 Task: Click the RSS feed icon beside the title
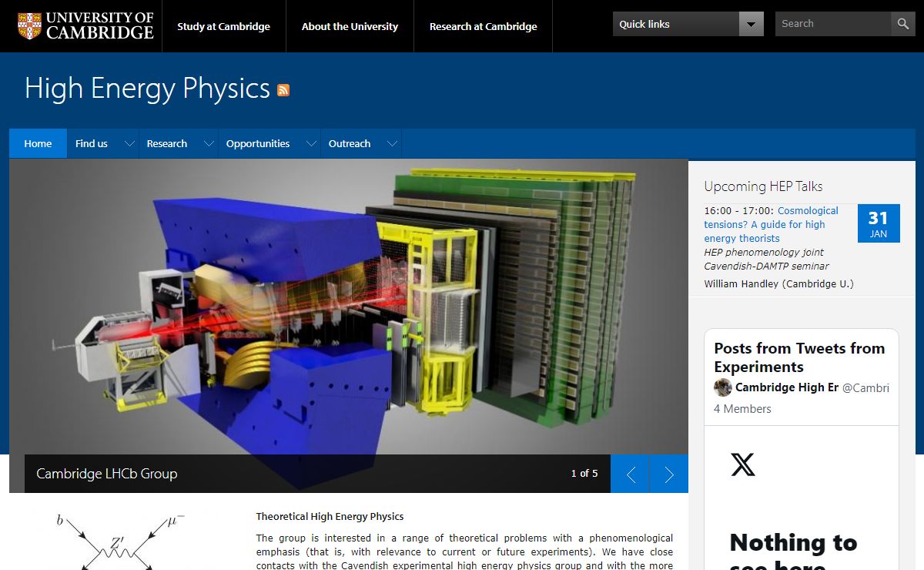point(283,90)
